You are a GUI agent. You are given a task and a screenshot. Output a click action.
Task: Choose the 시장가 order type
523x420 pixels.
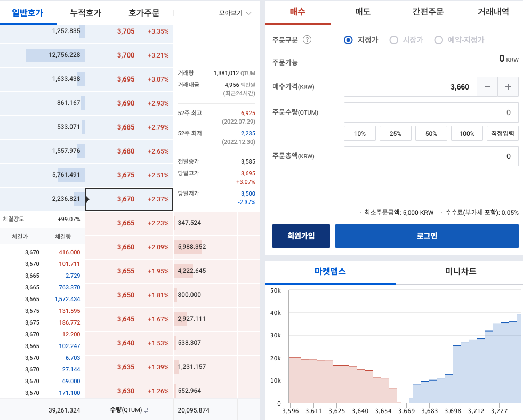[393, 39]
